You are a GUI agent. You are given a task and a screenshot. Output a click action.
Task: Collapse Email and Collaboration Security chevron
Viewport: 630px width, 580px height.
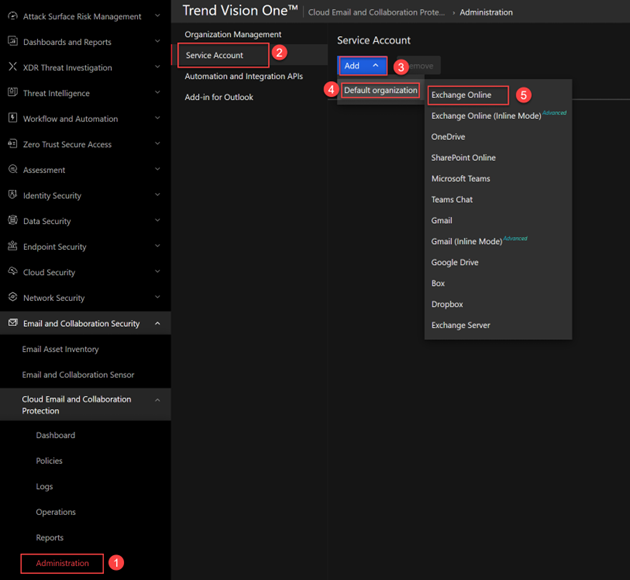click(x=158, y=323)
